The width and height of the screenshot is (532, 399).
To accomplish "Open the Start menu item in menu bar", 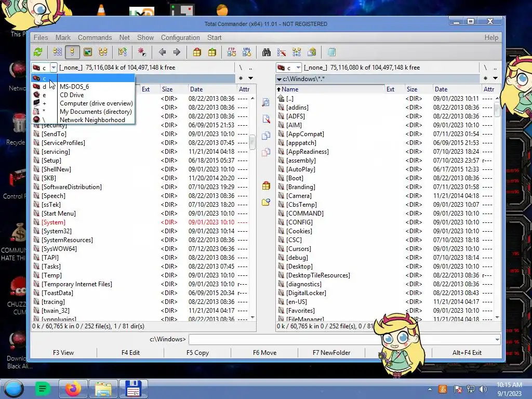I will tap(215, 37).
